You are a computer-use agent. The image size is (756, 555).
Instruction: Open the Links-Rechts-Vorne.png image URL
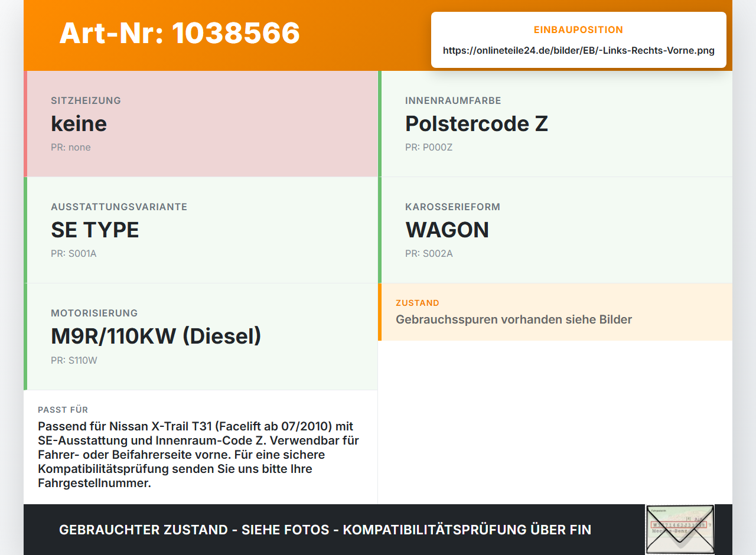[x=579, y=51]
